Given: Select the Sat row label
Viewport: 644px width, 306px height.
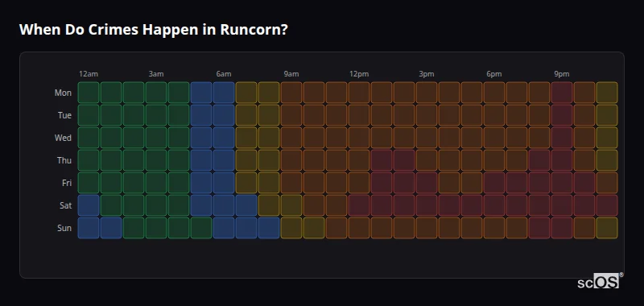Looking at the screenshot, I should [66, 205].
